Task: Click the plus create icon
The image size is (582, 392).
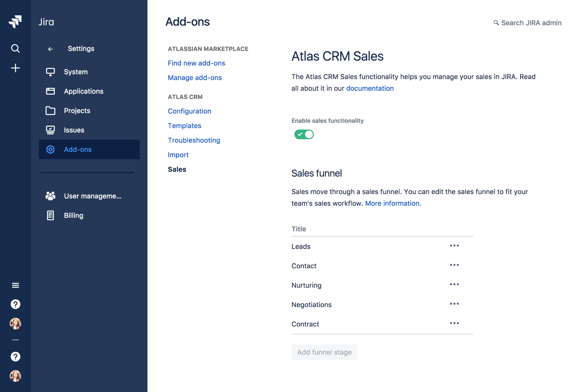Action: [x=15, y=68]
